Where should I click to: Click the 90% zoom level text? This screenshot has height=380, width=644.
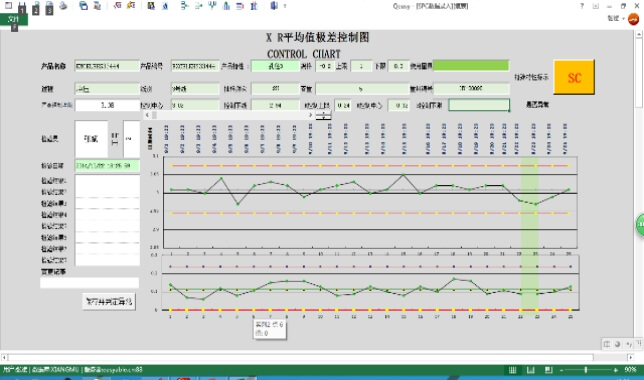[630, 370]
